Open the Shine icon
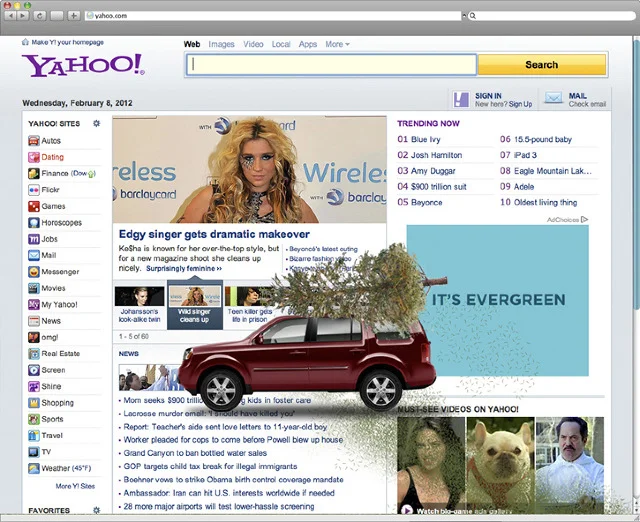 pyautogui.click(x=34, y=387)
